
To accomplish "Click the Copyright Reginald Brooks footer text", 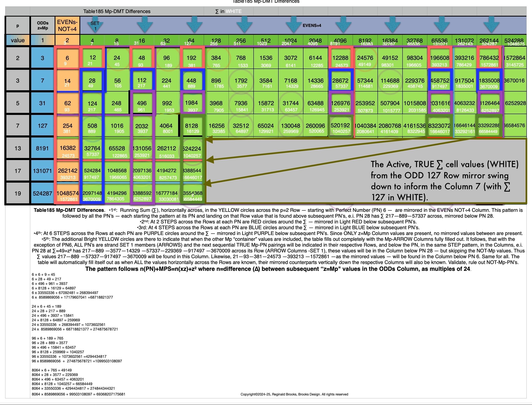I will click(x=294, y=394).
